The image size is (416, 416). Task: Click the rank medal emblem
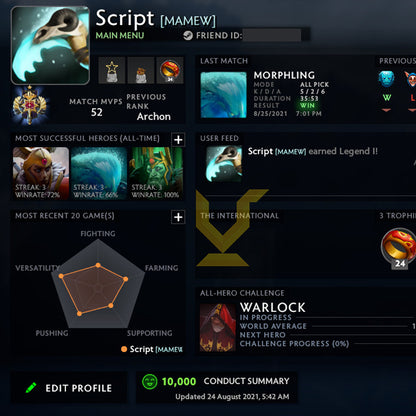[x=30, y=105]
